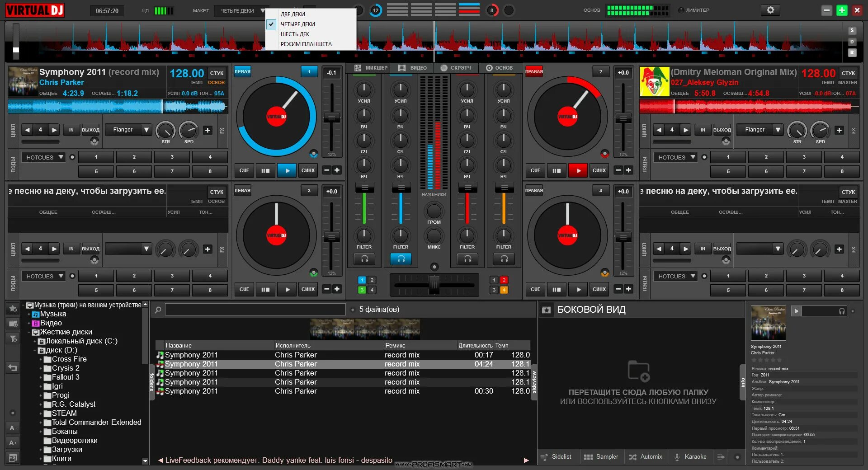
Task: Open the Automix panel
Action: (x=646, y=457)
